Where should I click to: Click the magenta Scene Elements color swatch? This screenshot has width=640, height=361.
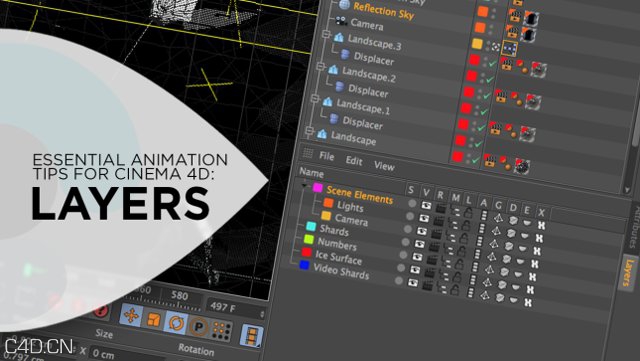point(318,188)
